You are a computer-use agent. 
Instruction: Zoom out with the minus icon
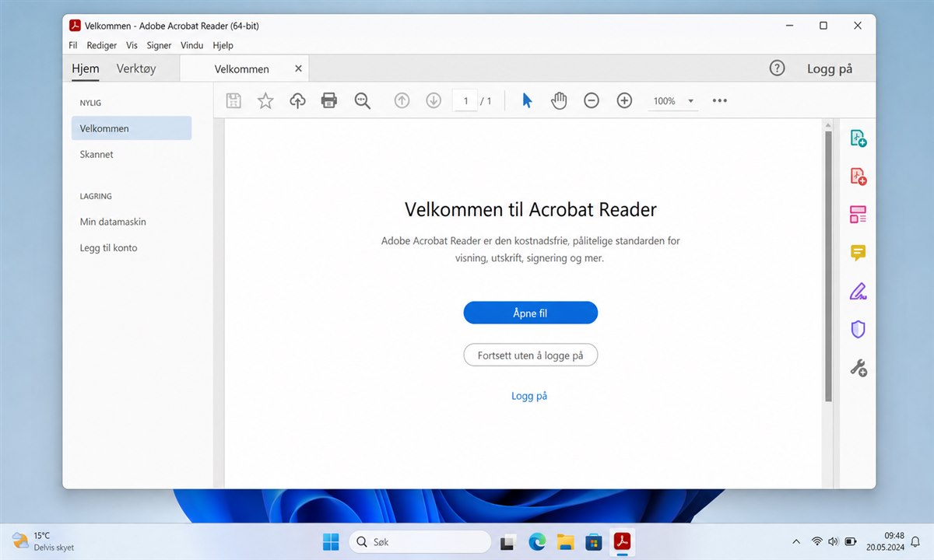click(x=592, y=100)
